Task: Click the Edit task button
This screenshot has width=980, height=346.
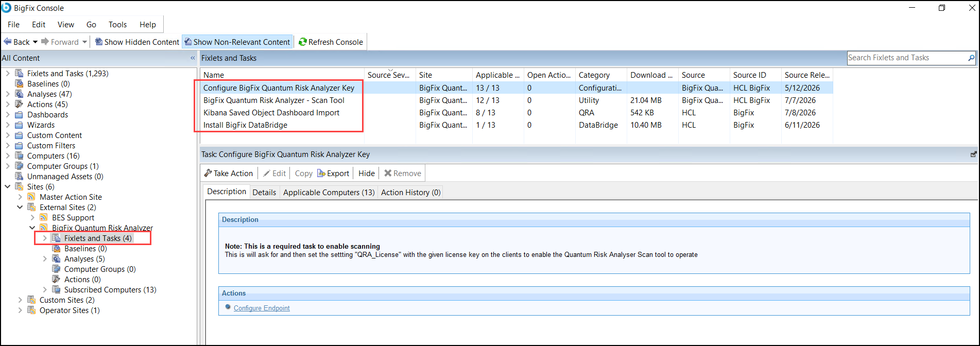Action: coord(274,173)
